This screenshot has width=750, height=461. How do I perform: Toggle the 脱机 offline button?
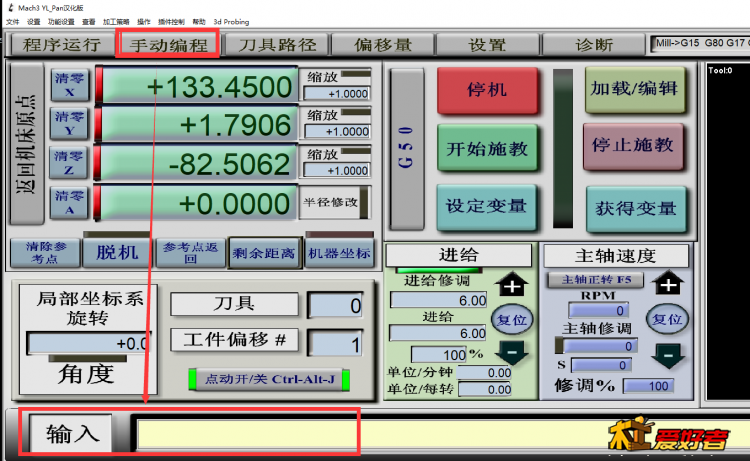117,252
